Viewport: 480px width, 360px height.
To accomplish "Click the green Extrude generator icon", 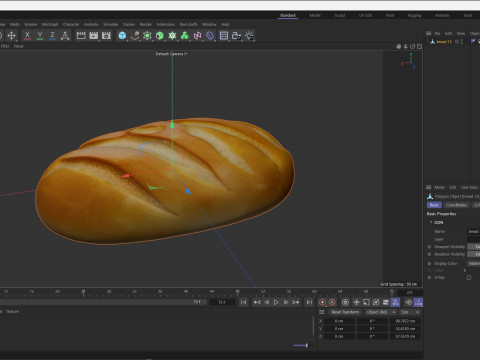I will click(x=160, y=36).
